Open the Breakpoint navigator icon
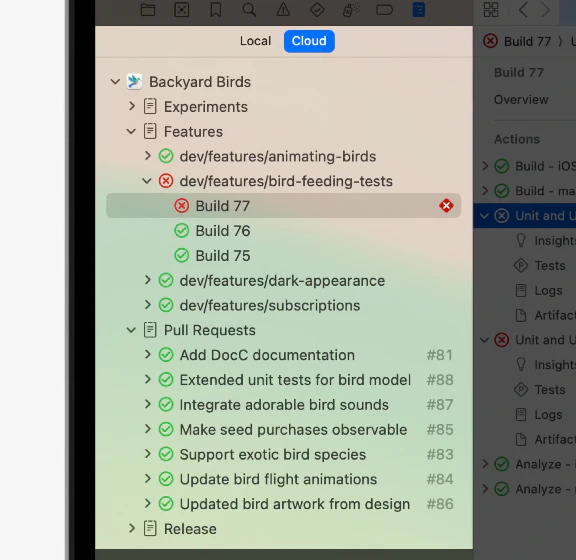576x560 pixels. coord(385,10)
